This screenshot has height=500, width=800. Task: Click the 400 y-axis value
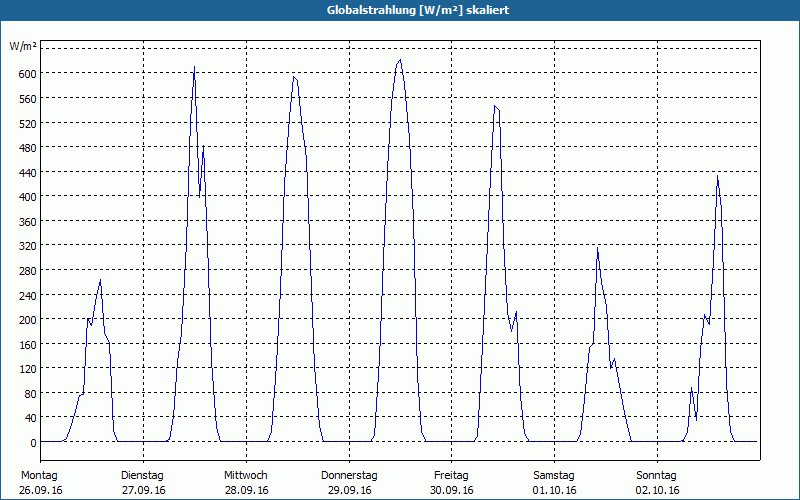[x=27, y=197]
